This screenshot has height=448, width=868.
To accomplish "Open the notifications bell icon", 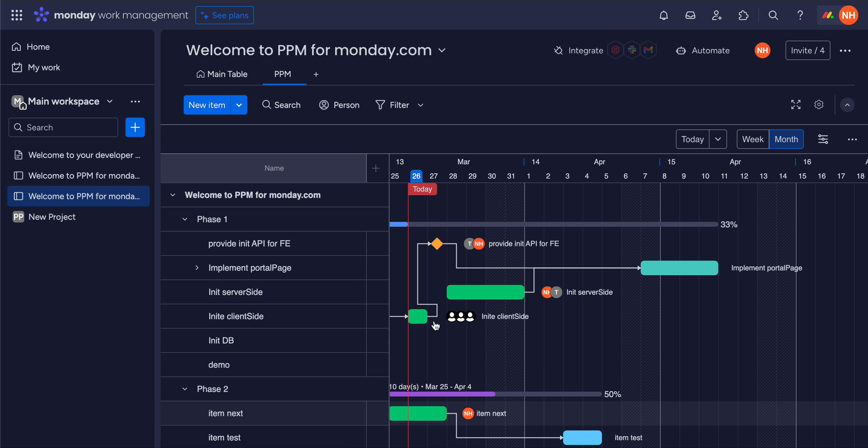I will [x=663, y=15].
